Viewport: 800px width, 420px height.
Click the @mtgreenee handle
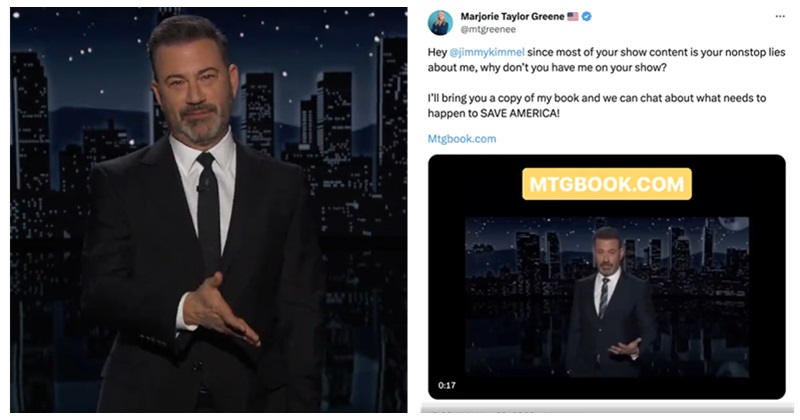(488, 30)
